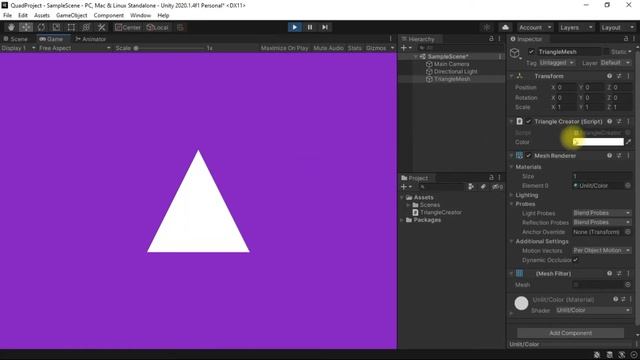
Task: Click the GameObject cube icon in the Inspector
Action: 515,53
